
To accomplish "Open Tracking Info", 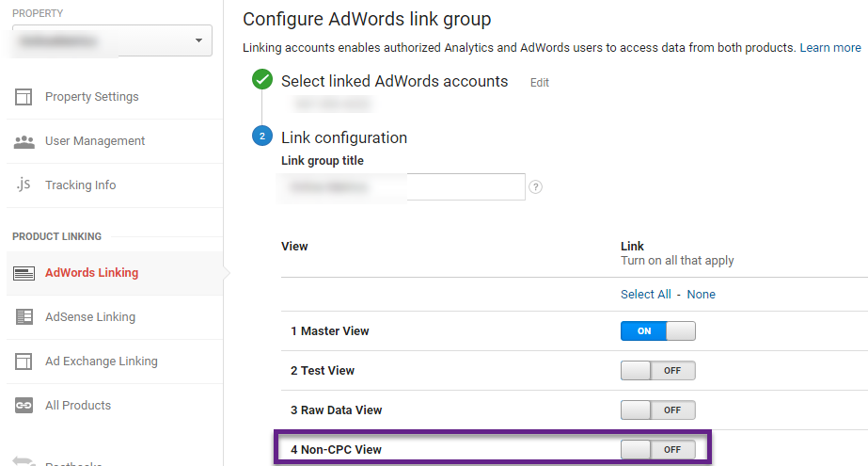I will (80, 185).
